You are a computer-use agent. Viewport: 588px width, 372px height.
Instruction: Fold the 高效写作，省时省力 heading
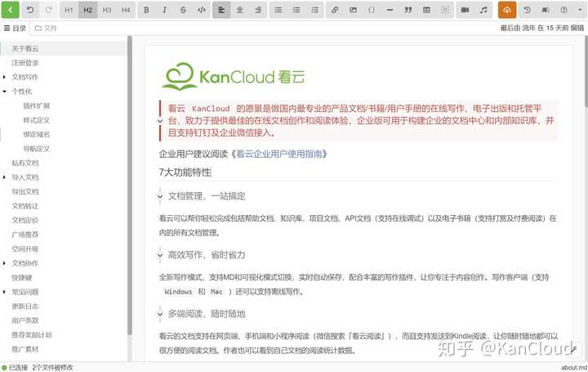click(x=160, y=255)
